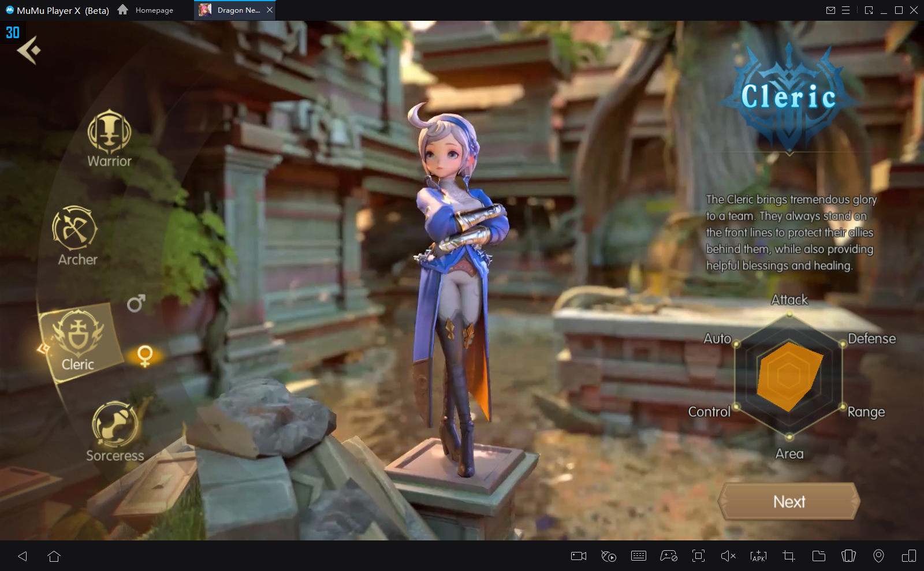Start screen recording with the camera icon
Image resolution: width=924 pixels, height=571 pixels.
pyautogui.click(x=578, y=556)
